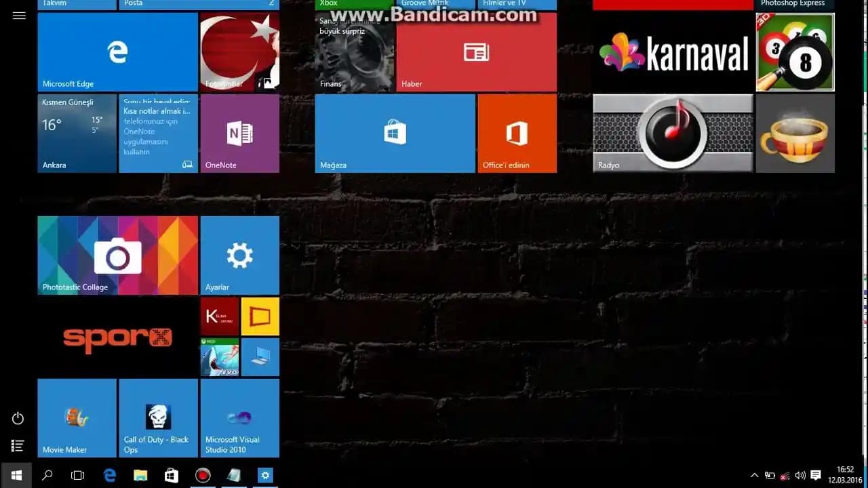The image size is (868, 488).
Task: Open Ayarlar (Settings) tile
Action: coord(239,254)
